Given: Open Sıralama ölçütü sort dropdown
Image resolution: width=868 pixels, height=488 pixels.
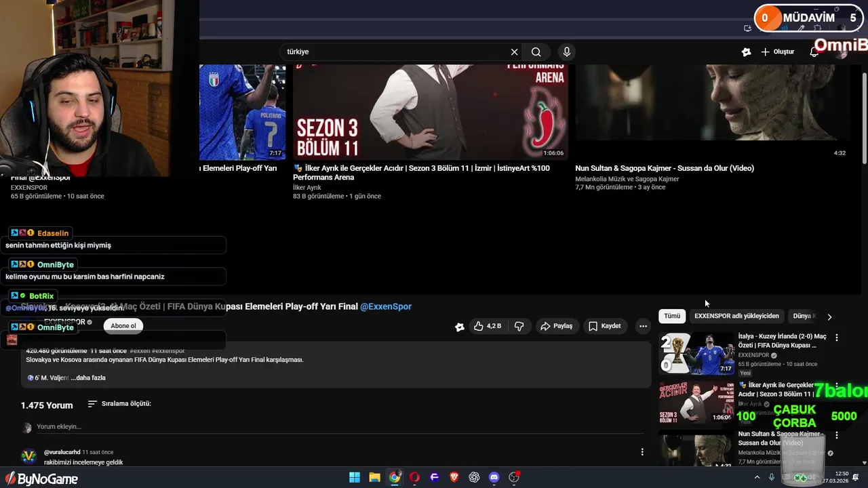Looking at the screenshot, I should point(119,404).
